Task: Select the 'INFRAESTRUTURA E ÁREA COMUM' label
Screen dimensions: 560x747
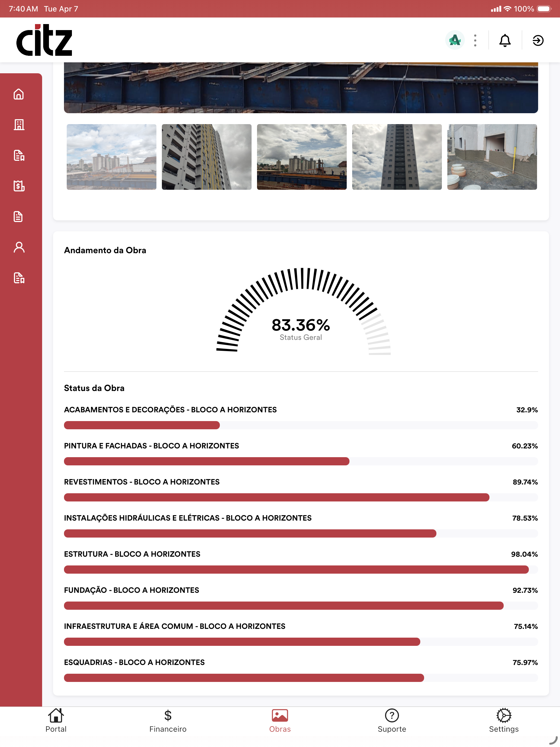Action: pyautogui.click(x=129, y=626)
